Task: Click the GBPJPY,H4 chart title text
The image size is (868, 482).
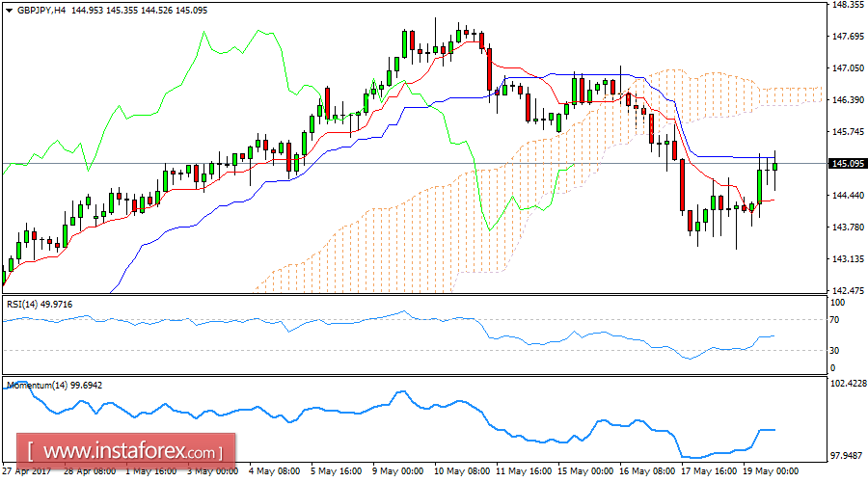Action: [41, 10]
